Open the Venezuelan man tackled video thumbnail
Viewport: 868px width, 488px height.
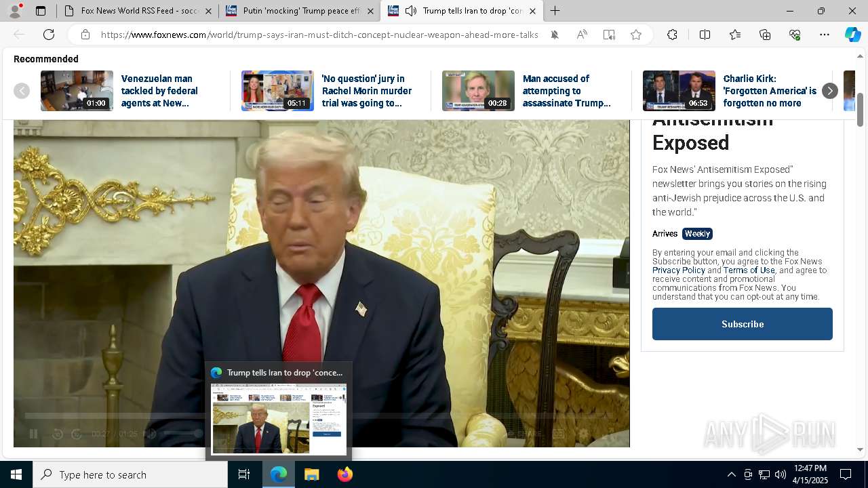coord(77,91)
